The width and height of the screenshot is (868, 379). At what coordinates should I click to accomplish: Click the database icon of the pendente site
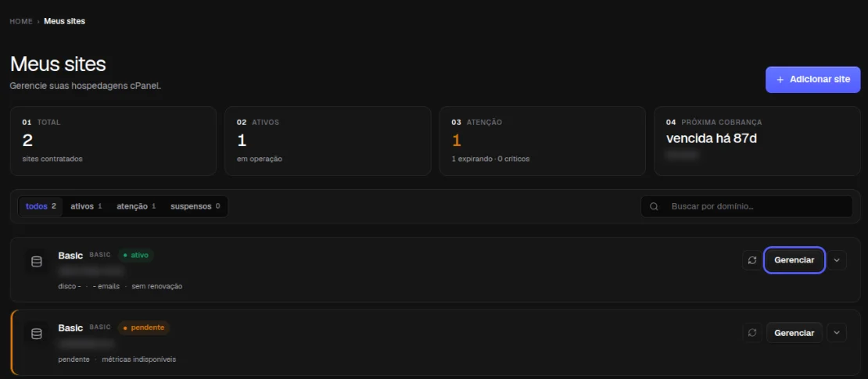37,334
